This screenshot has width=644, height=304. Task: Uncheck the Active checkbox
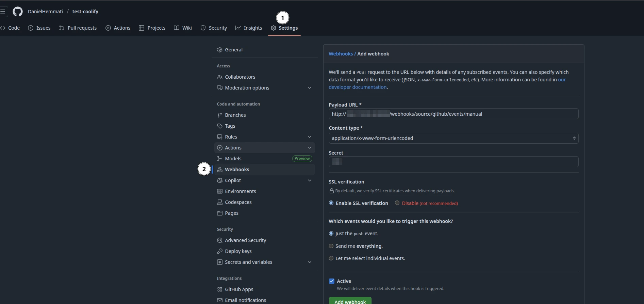pos(332,281)
